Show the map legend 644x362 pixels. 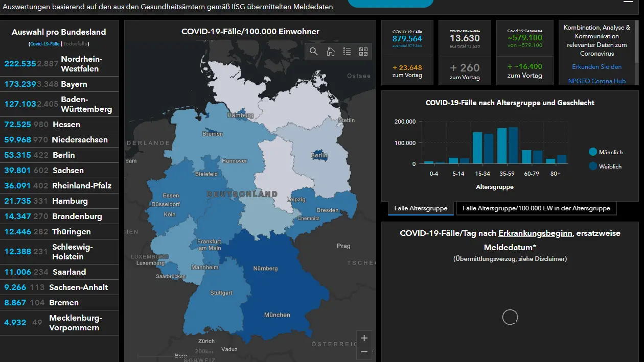point(347,52)
